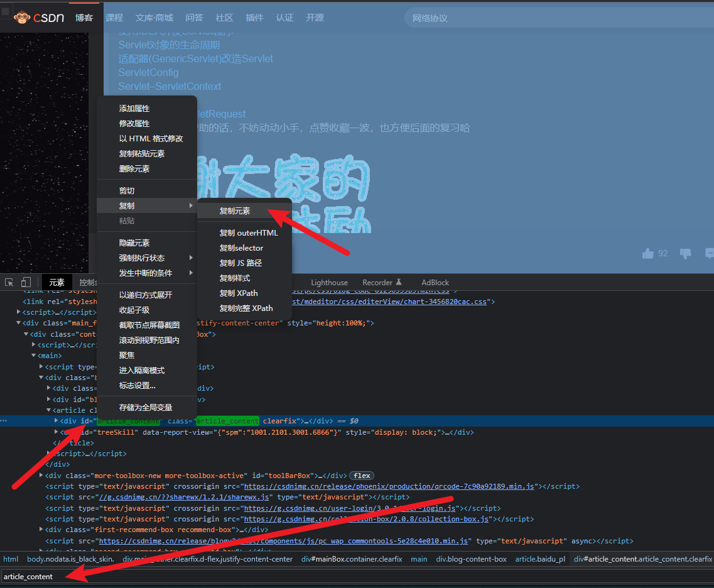The width and height of the screenshot is (714, 588).
Task: Switch to the Lighthouse DevTools tab
Action: pos(329,283)
